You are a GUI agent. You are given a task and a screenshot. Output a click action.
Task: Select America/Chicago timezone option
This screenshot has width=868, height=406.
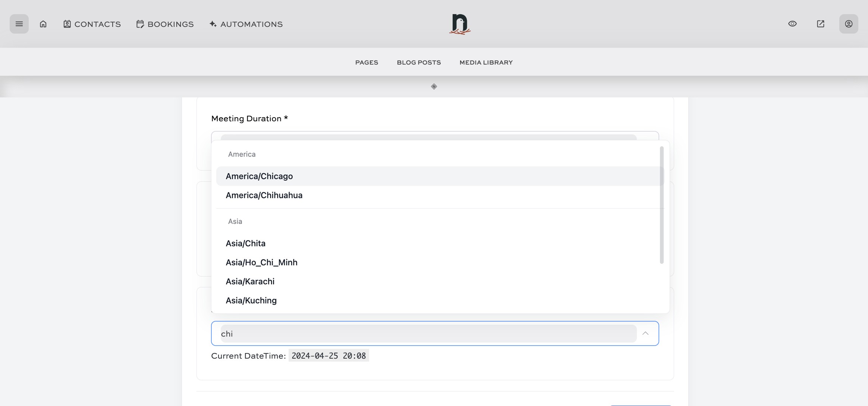[x=259, y=176]
